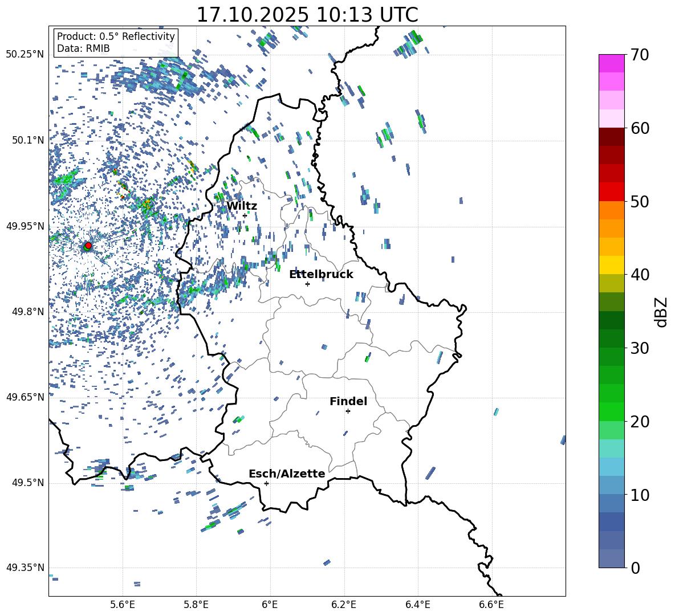Pick the yellow colorbar swatch above 40
The image size is (675, 616).
pyautogui.click(x=612, y=265)
